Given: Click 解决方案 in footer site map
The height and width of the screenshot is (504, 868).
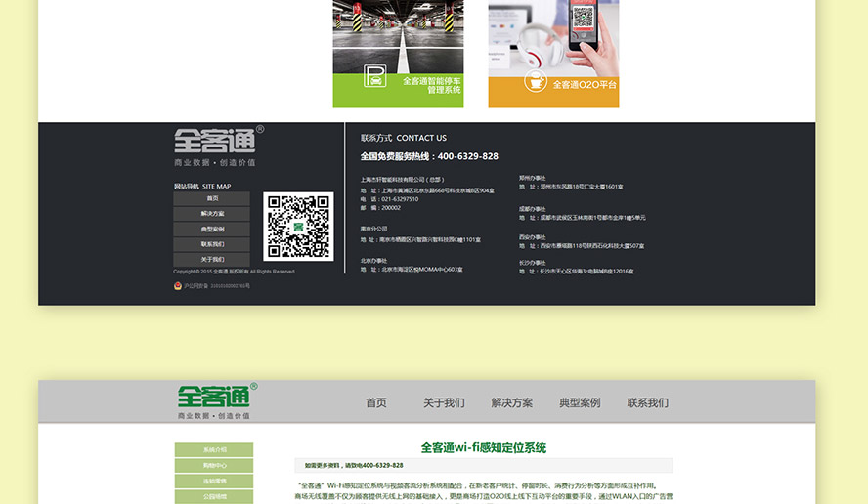Looking at the screenshot, I should [x=212, y=214].
